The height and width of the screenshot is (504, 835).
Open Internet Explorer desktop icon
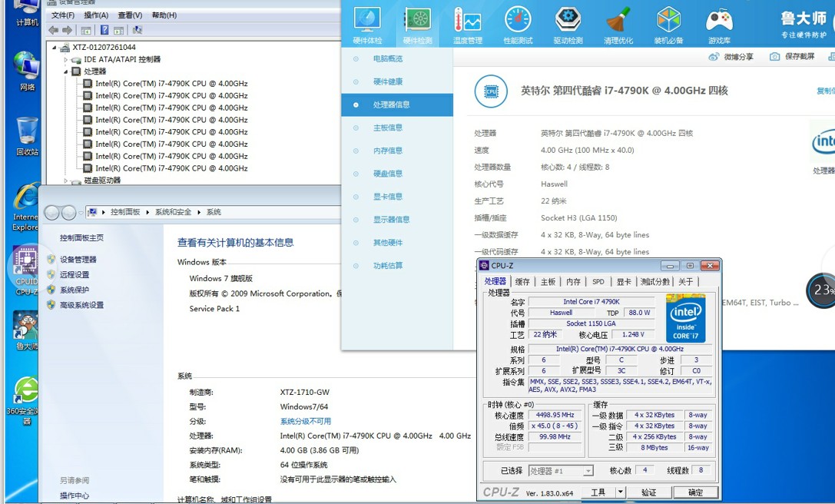pyautogui.click(x=25, y=207)
